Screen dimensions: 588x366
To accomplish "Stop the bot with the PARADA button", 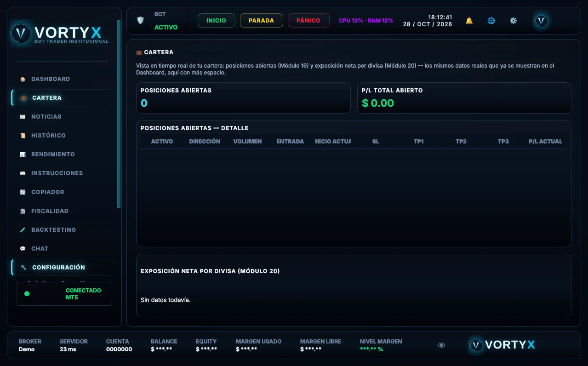I will pos(261,21).
